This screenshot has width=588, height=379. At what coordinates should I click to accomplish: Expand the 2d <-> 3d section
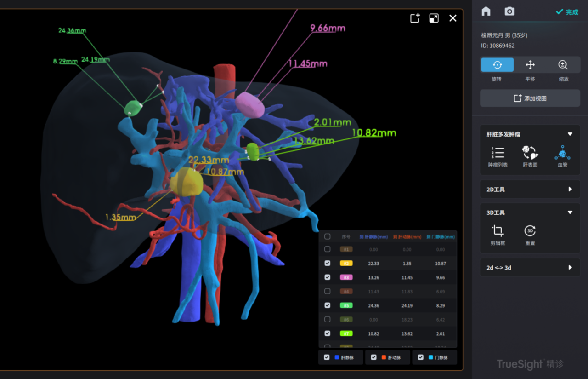570,267
